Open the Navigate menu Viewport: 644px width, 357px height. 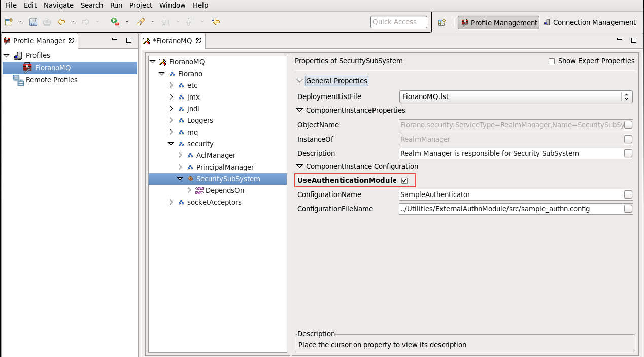click(x=58, y=5)
